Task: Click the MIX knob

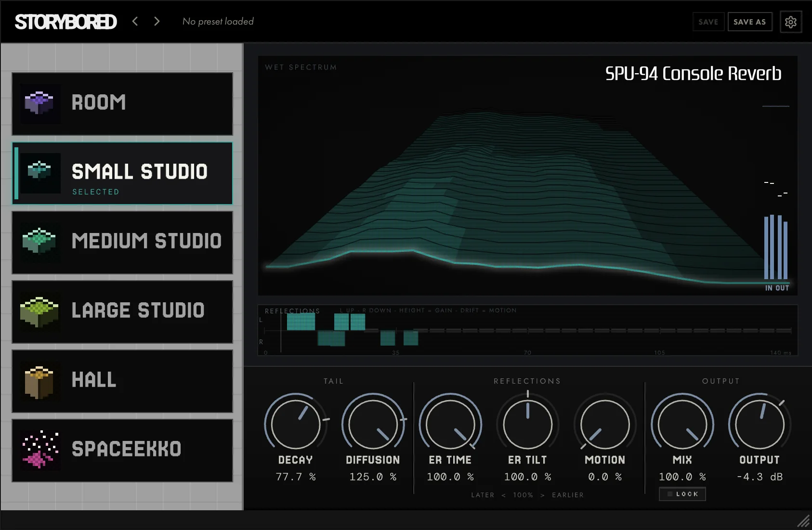Action: coord(682,425)
